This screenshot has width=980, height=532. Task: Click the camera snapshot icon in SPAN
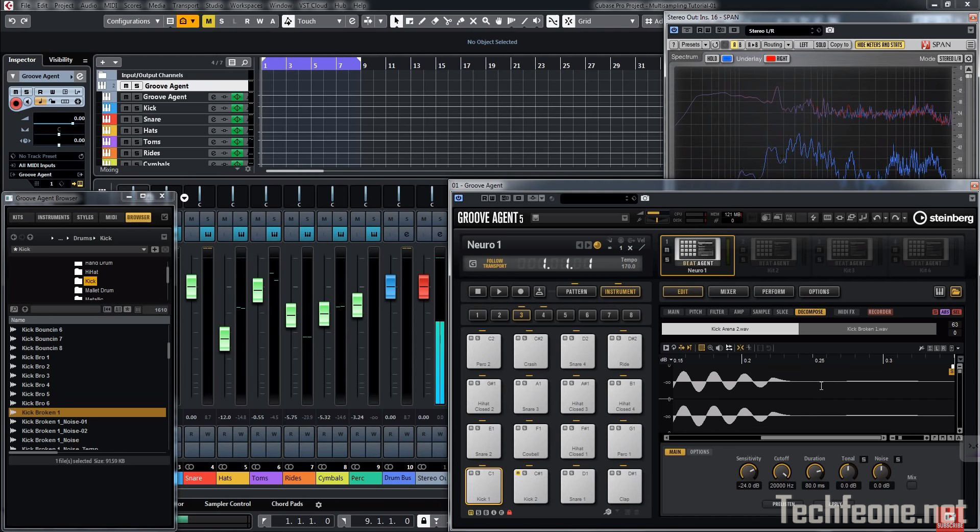tap(830, 30)
